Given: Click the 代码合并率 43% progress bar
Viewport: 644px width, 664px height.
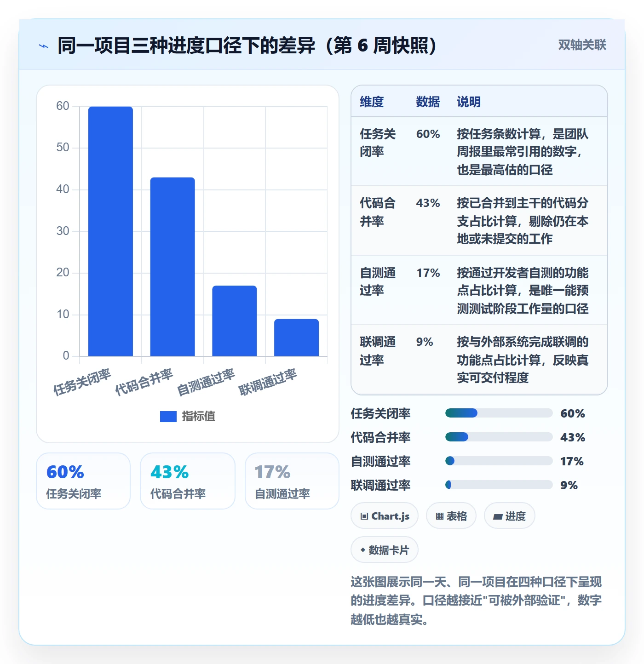Looking at the screenshot, I should pyautogui.click(x=499, y=437).
